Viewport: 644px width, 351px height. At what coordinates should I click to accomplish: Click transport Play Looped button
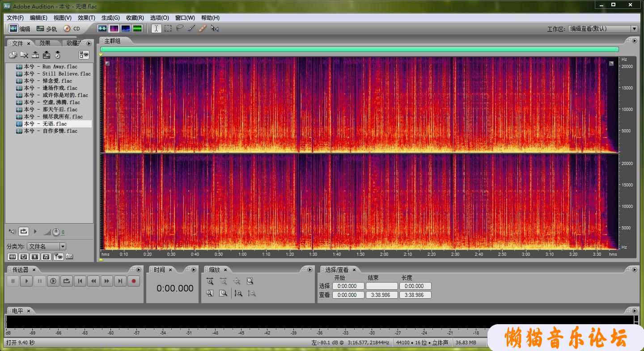(x=67, y=281)
